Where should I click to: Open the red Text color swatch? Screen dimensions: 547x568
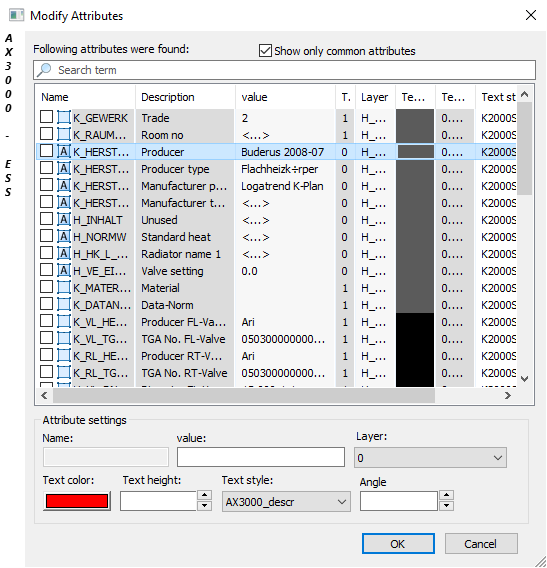77,501
